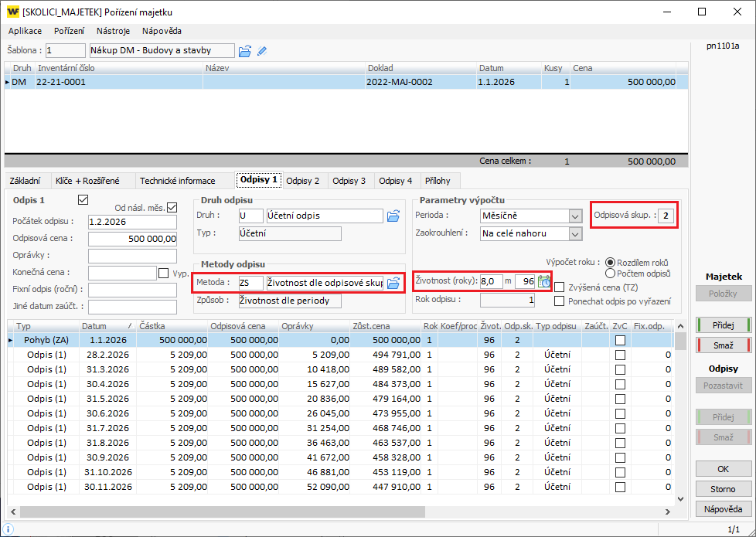This screenshot has height=537, width=756.
Task: Open the folder icon beside Účetní odpis
Action: click(x=394, y=216)
